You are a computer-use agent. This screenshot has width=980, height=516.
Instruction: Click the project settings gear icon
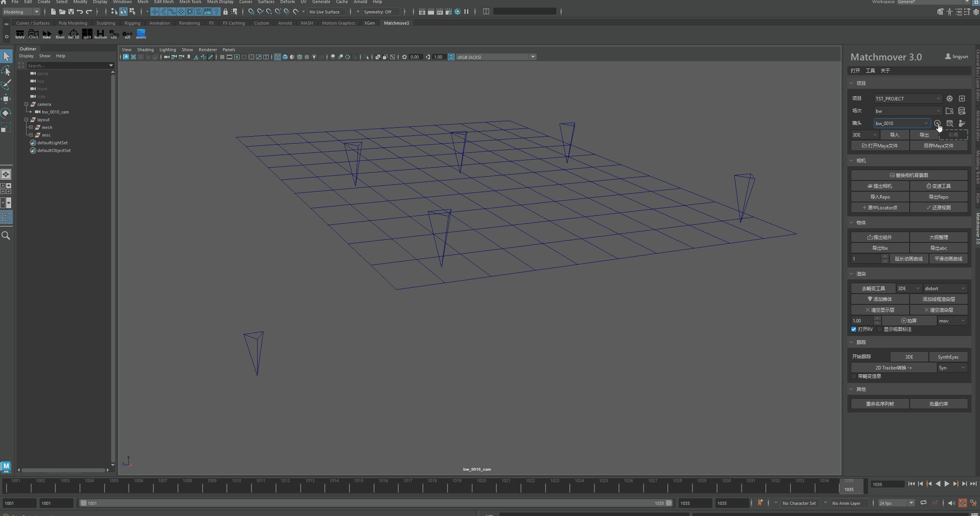point(949,99)
